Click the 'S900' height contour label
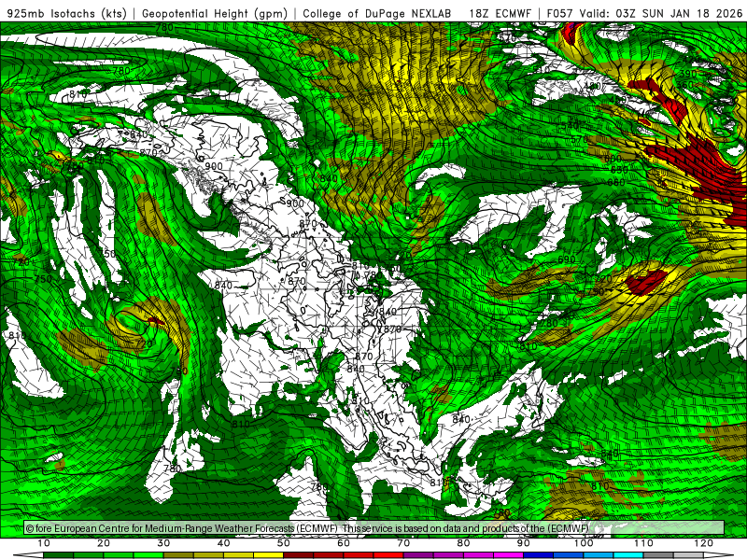747x560 pixels. [x=292, y=203]
